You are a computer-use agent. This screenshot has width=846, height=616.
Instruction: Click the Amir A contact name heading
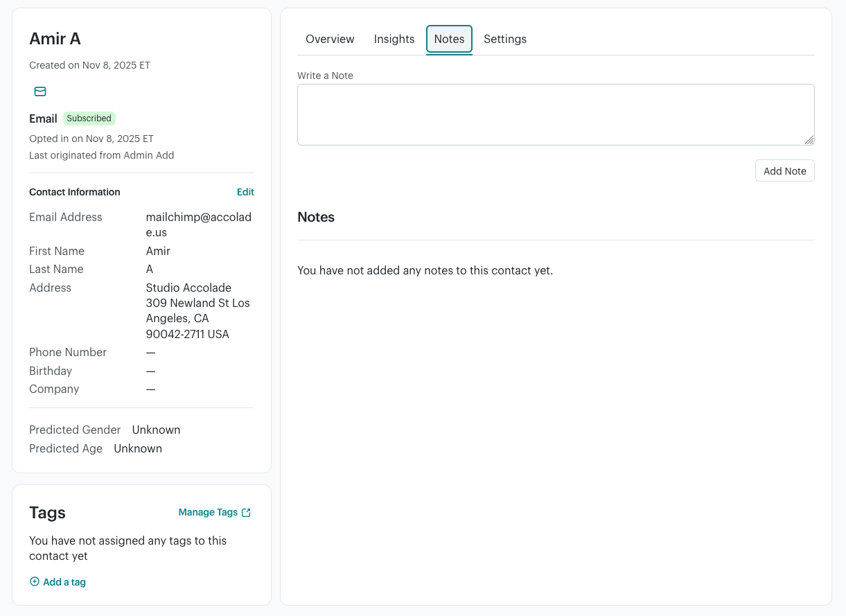(55, 39)
